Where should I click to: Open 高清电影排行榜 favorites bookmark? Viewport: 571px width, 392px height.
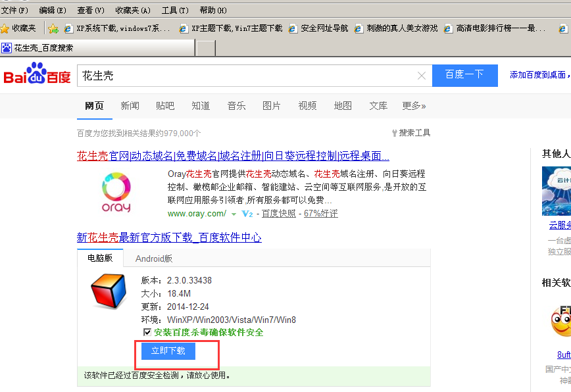(x=495, y=28)
